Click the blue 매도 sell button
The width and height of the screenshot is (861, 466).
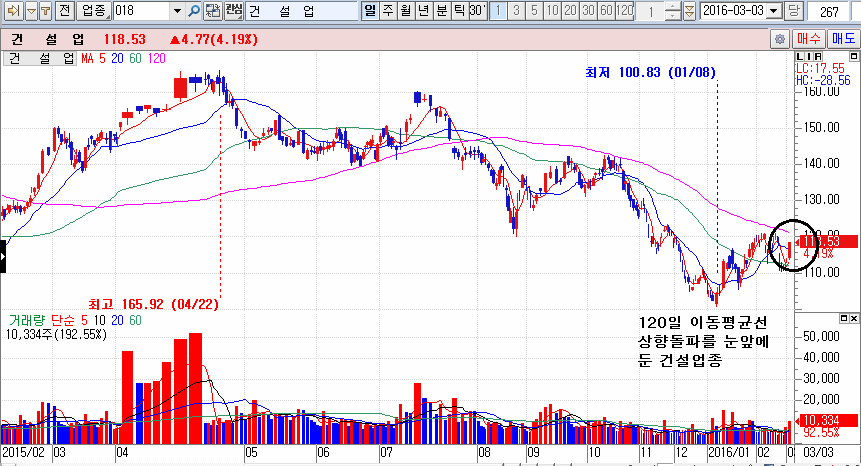click(x=842, y=39)
